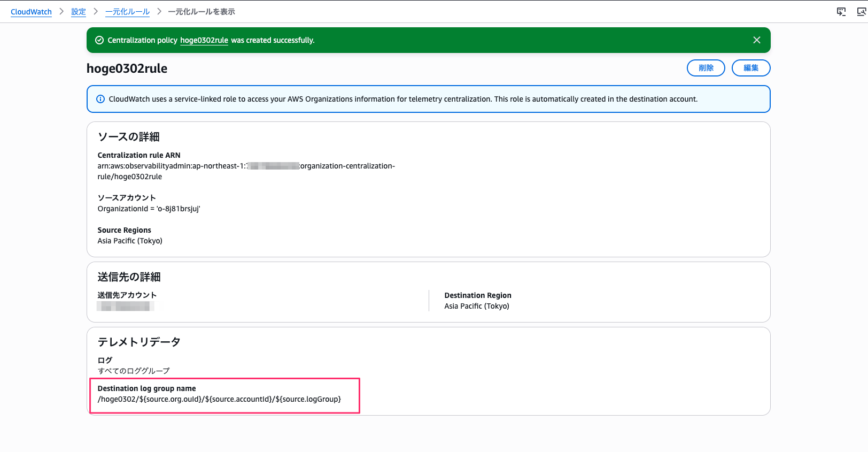Click the wrench-monitor diagnostics icon at top right

[861, 12]
